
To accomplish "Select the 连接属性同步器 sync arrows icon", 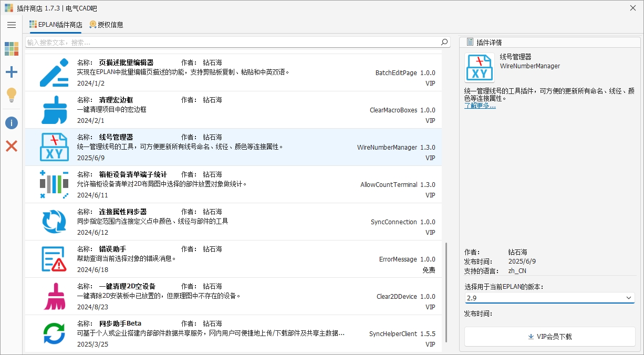I will tap(54, 222).
